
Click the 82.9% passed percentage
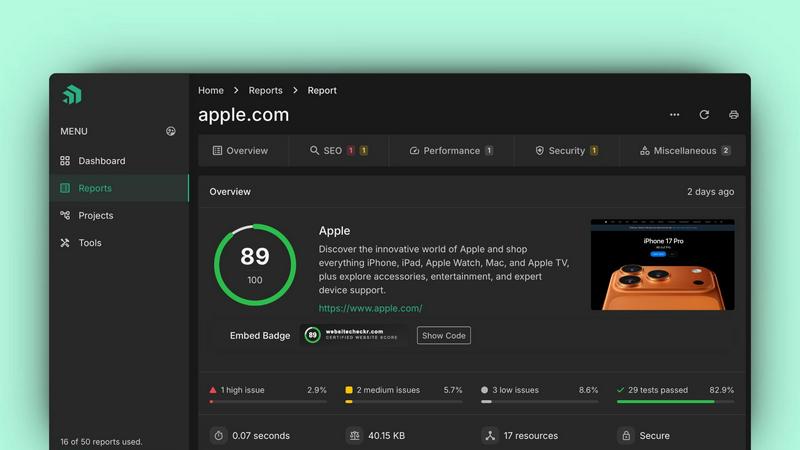721,390
